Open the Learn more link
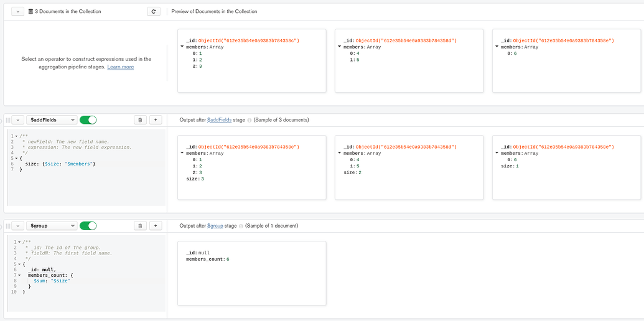 pyautogui.click(x=120, y=67)
